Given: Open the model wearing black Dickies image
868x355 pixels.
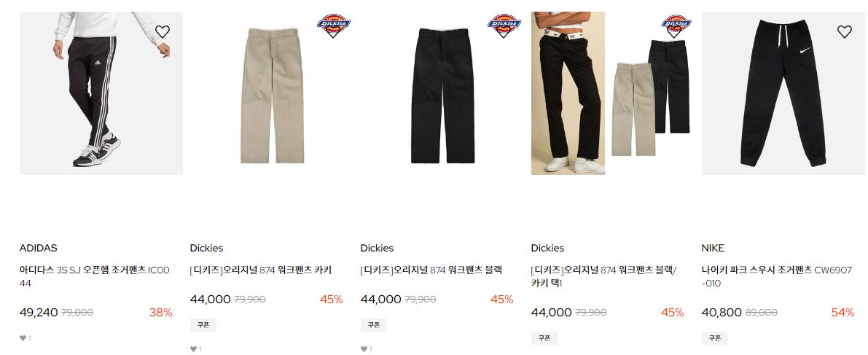Looking at the screenshot, I should pos(568,93).
